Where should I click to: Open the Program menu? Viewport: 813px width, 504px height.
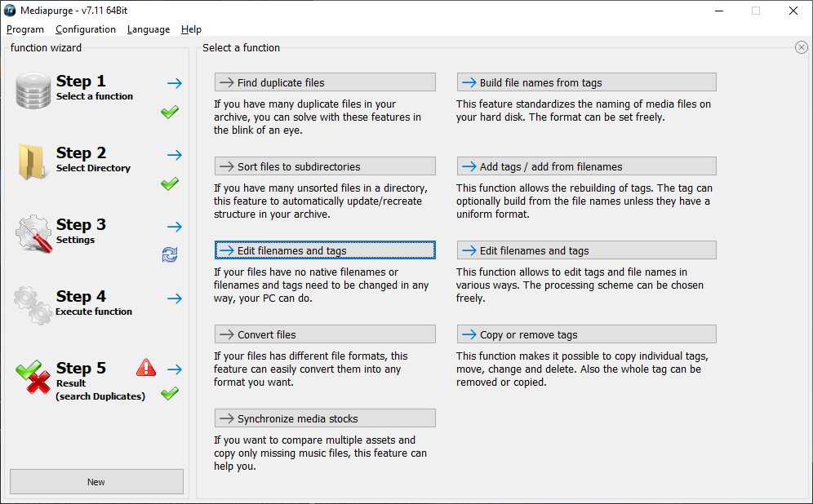(24, 29)
